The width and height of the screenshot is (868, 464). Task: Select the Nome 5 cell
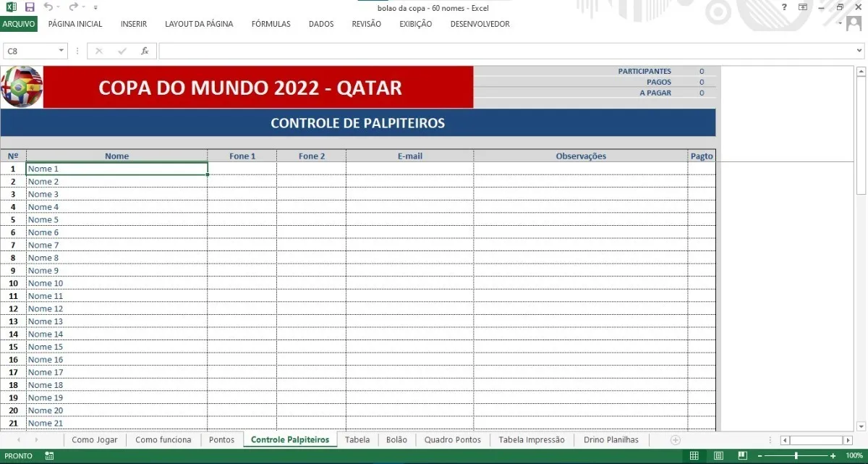[116, 219]
